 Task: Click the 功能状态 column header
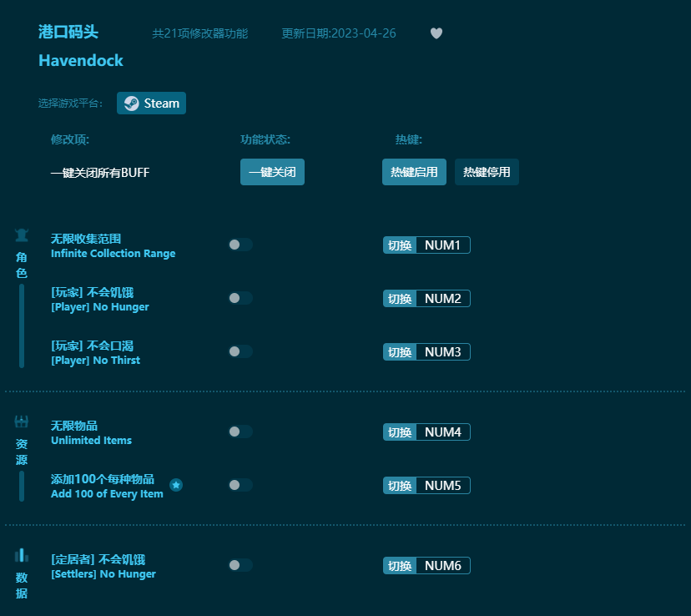tap(265, 139)
